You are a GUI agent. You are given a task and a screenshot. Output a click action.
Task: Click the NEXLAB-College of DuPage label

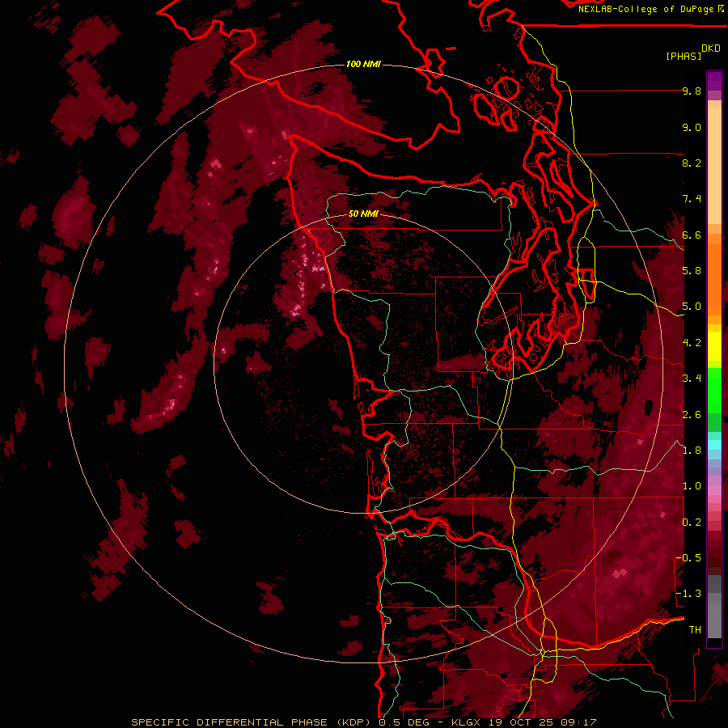[x=650, y=9]
